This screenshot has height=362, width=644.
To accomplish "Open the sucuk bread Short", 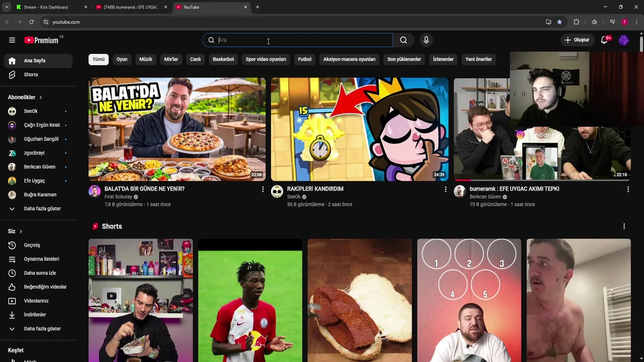I will coord(360,300).
